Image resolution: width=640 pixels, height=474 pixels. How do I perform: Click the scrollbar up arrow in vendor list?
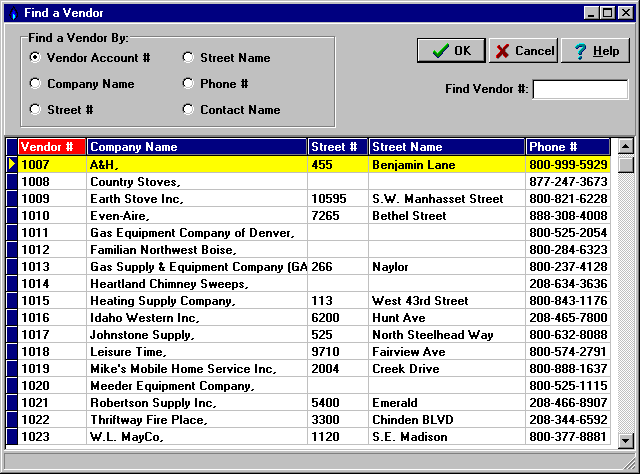626,147
